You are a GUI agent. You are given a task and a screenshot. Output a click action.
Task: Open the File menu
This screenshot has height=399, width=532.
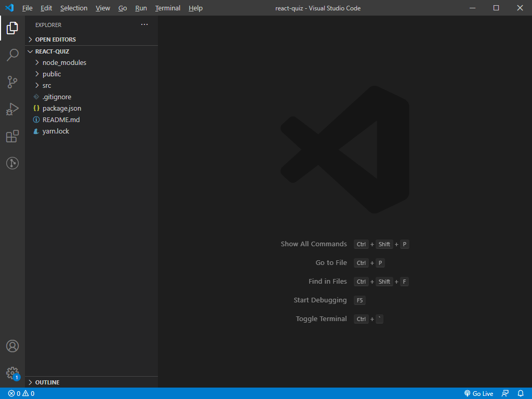pos(27,8)
